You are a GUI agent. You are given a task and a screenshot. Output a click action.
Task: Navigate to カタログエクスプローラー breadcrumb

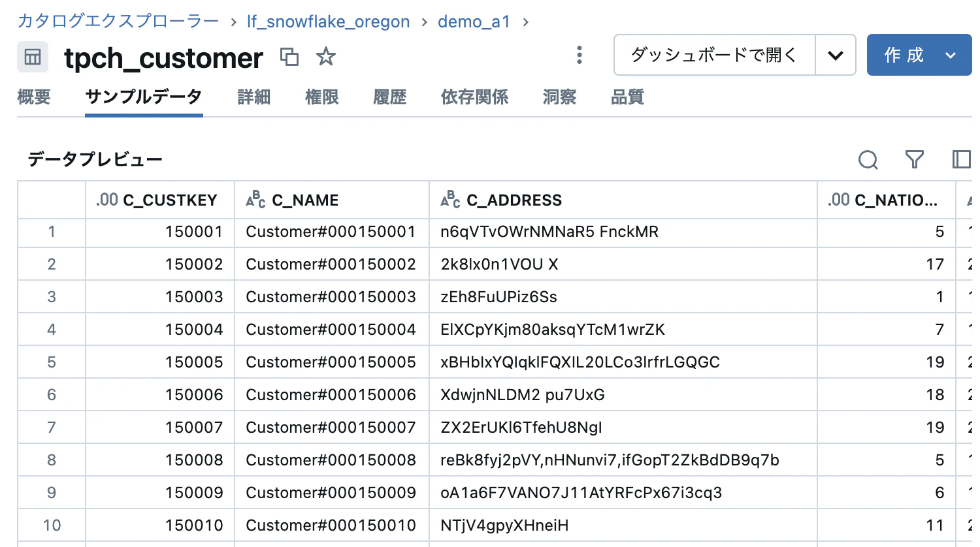(x=118, y=22)
